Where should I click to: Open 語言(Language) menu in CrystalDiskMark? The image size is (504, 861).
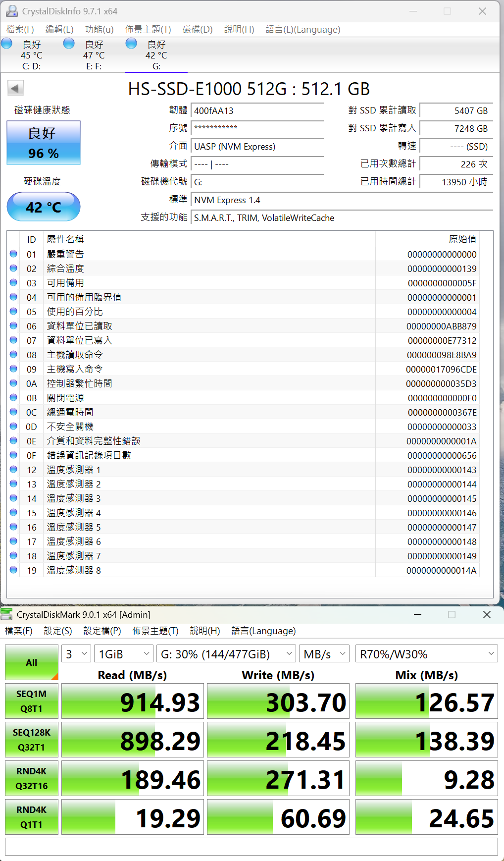[263, 631]
